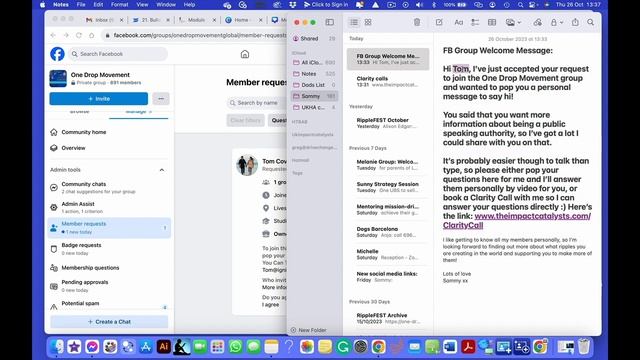This screenshot has height=360, width=640.
Task: Open the Shared folder in Notes sidebar
Action: tap(314, 38)
